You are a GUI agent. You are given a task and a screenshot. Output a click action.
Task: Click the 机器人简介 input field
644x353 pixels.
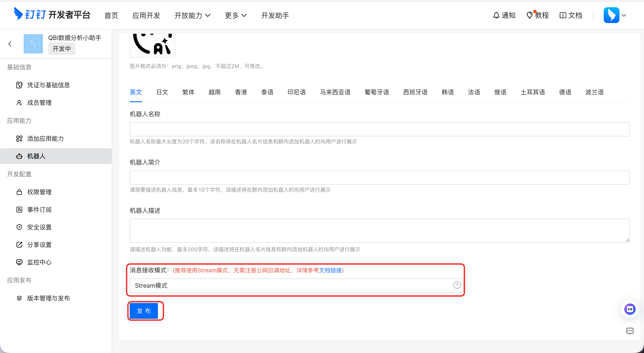click(x=379, y=178)
